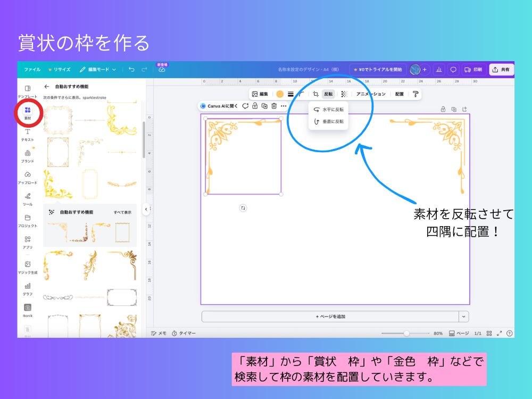The height and width of the screenshot is (399, 532).
Task: Open the transparency checkerboard icon
Action: pos(344,94)
